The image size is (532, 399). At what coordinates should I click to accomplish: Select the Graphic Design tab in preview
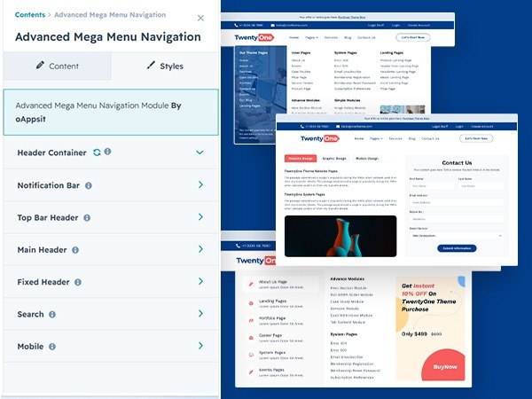[334, 159]
